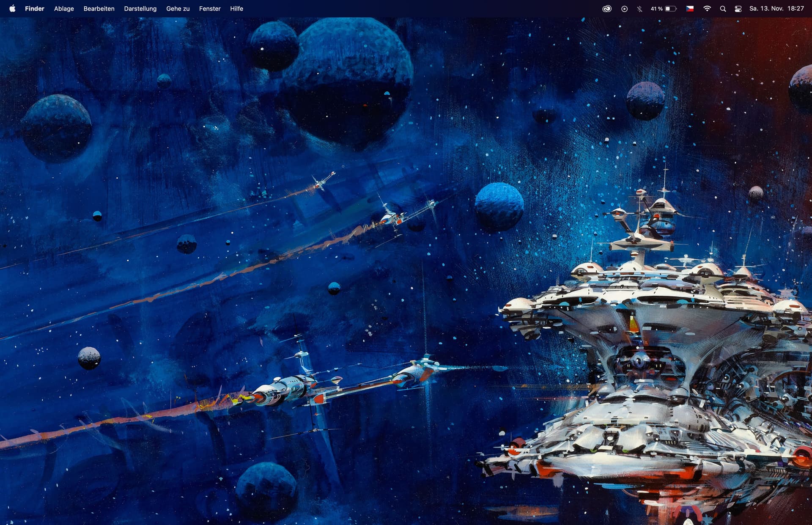Open the Ablage menu
The width and height of the screenshot is (812, 525).
(x=64, y=8)
